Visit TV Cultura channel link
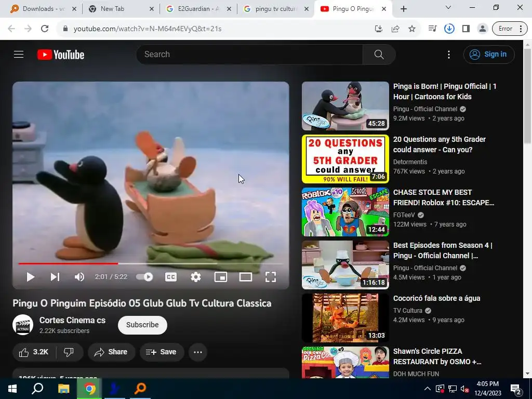 click(x=407, y=311)
